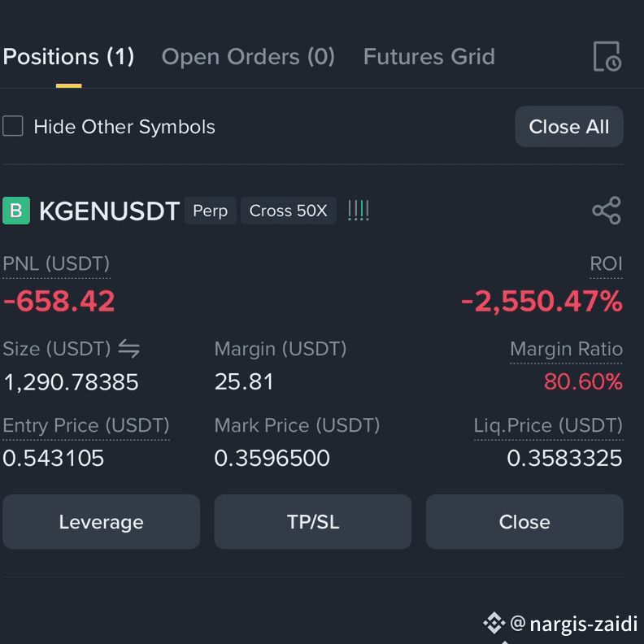Check Hide Other Symbols box
644x644 pixels.
(x=13, y=126)
